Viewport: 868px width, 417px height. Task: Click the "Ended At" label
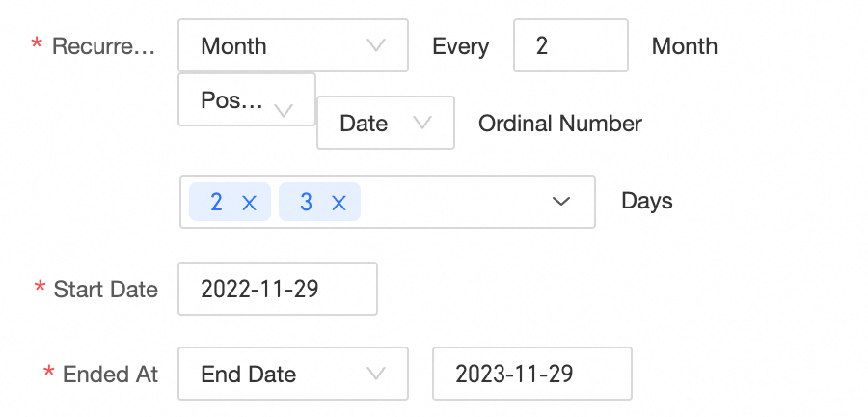pyautogui.click(x=110, y=375)
